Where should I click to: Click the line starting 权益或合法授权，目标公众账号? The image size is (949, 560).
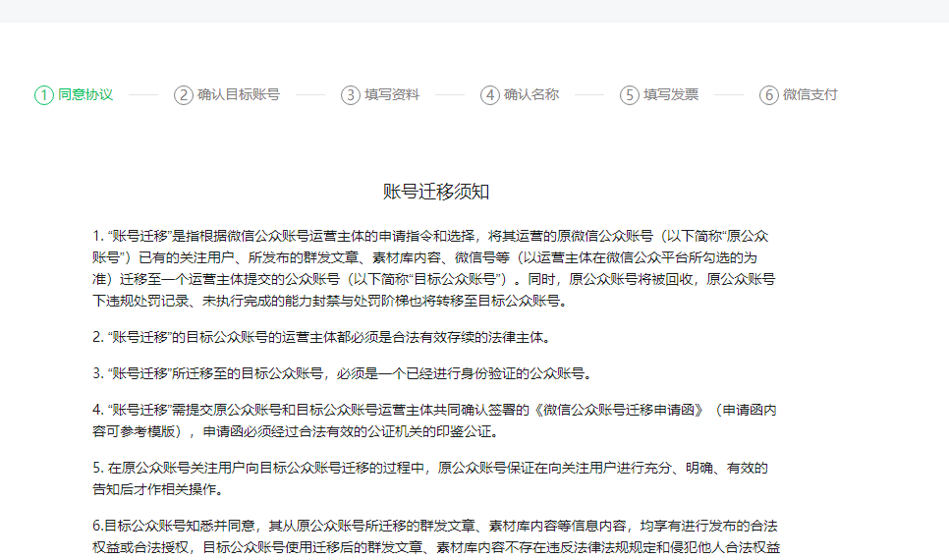(x=436, y=548)
